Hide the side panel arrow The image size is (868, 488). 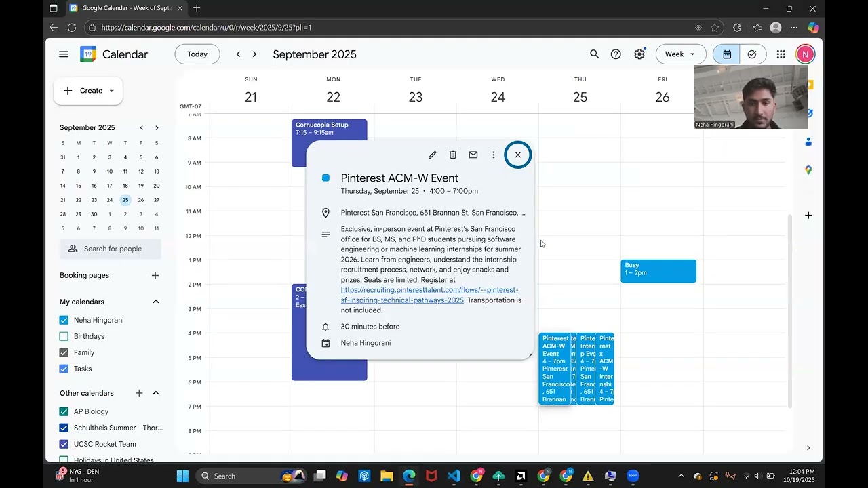808,448
